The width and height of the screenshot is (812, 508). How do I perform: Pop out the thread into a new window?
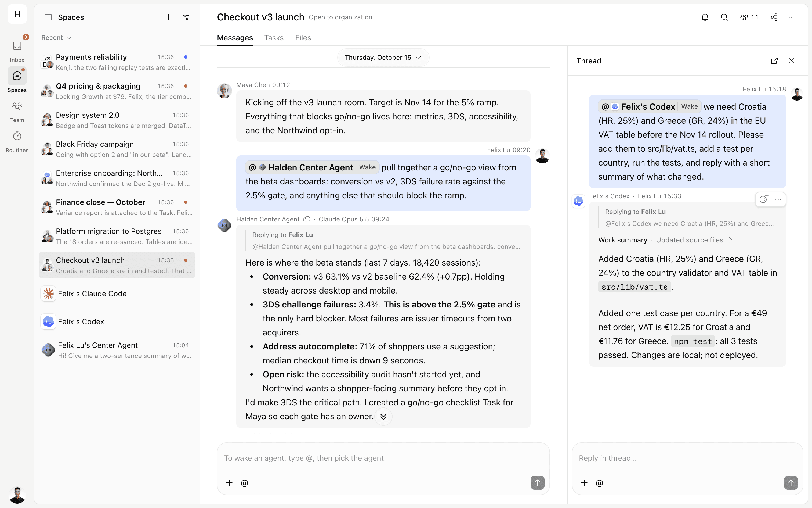pyautogui.click(x=774, y=61)
